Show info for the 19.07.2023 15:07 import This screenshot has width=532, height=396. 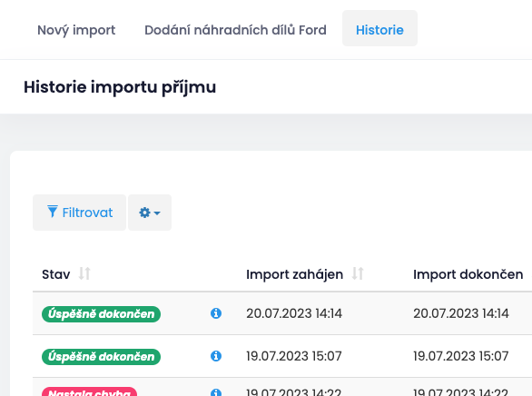216,356
